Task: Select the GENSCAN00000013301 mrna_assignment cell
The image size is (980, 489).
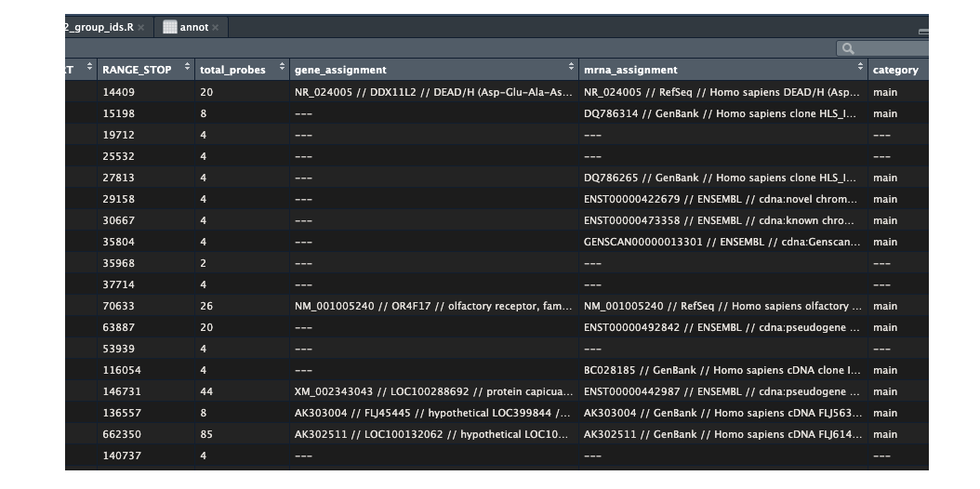Action: (719, 242)
